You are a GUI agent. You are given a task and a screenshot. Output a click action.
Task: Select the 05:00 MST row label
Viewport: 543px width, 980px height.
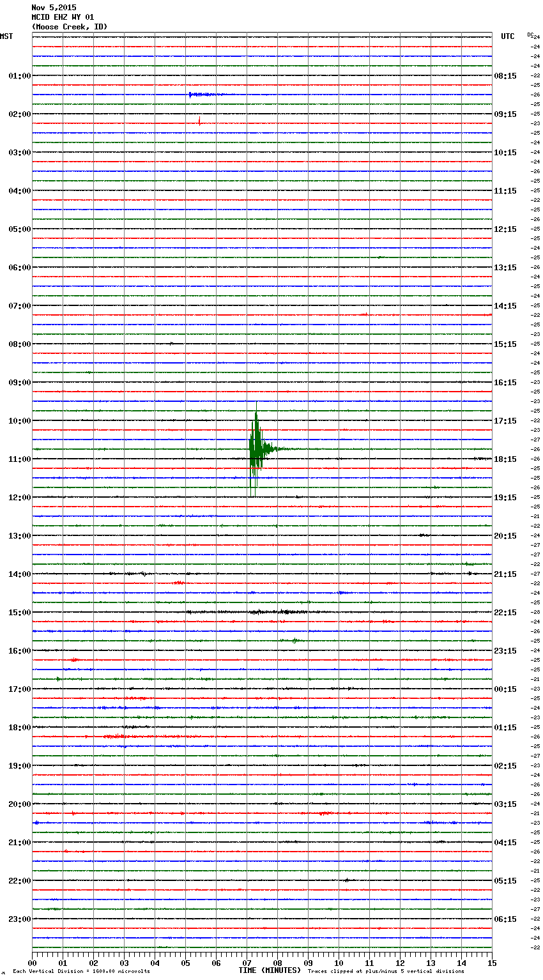click(20, 229)
